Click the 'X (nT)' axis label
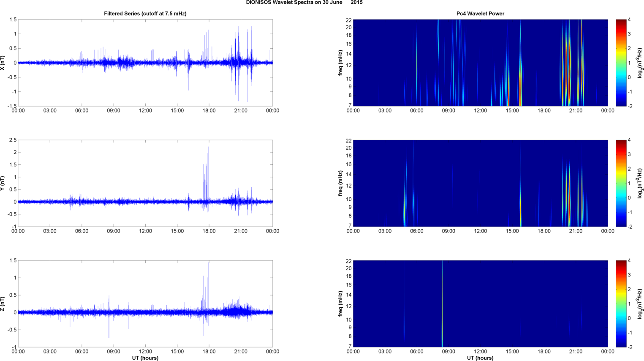 click(3, 63)
